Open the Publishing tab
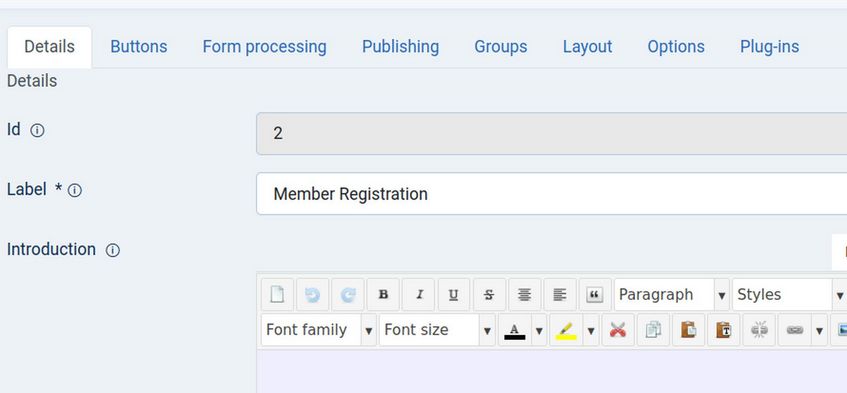The image size is (847, 393). pos(400,47)
